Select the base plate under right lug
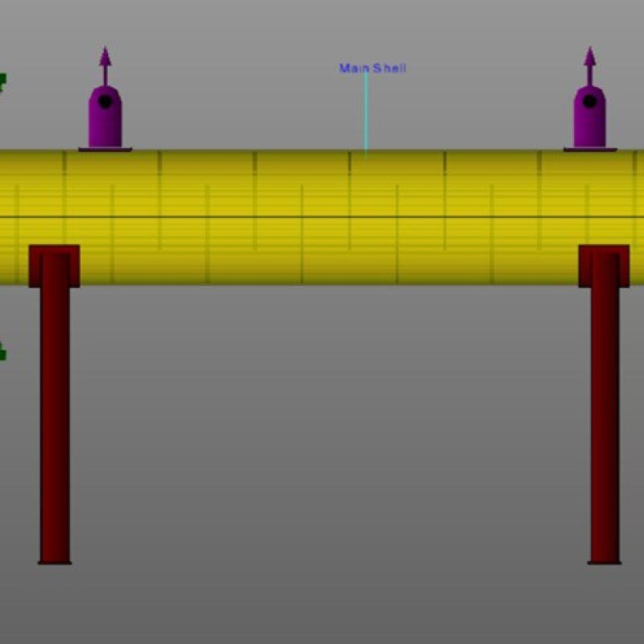Screen dimensions: 644x644 [x=589, y=149]
